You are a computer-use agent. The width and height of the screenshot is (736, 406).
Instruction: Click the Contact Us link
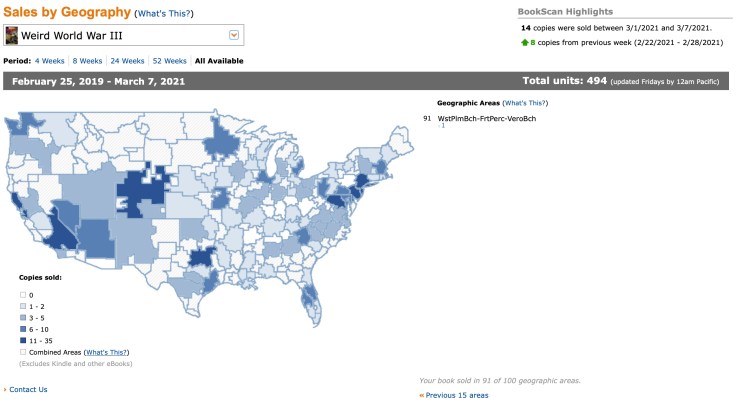(x=28, y=389)
